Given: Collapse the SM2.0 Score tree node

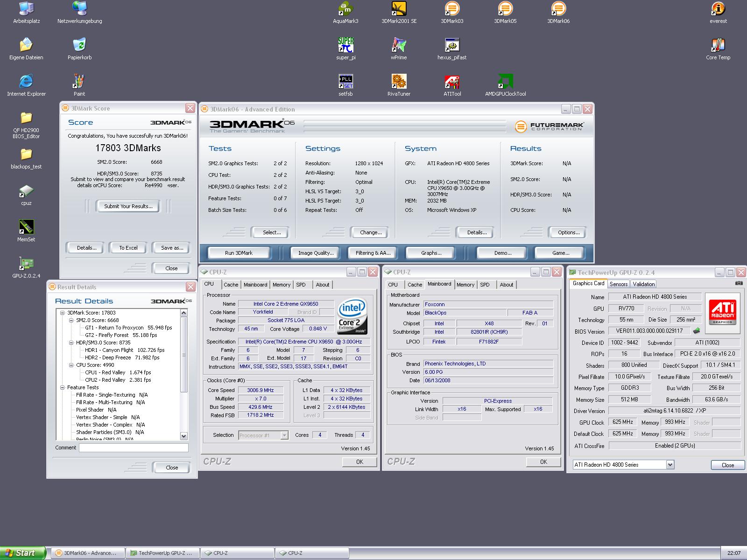Looking at the screenshot, I should click(71, 320).
